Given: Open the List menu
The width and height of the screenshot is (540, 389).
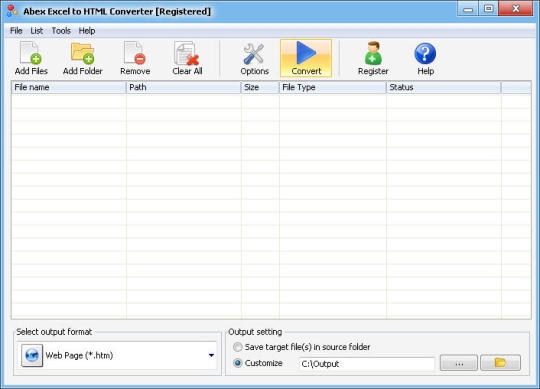Looking at the screenshot, I should point(37,31).
